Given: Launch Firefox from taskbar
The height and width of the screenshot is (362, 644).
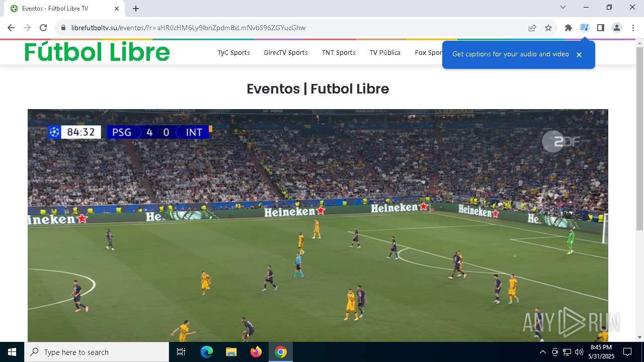Looking at the screenshot, I should (x=256, y=352).
